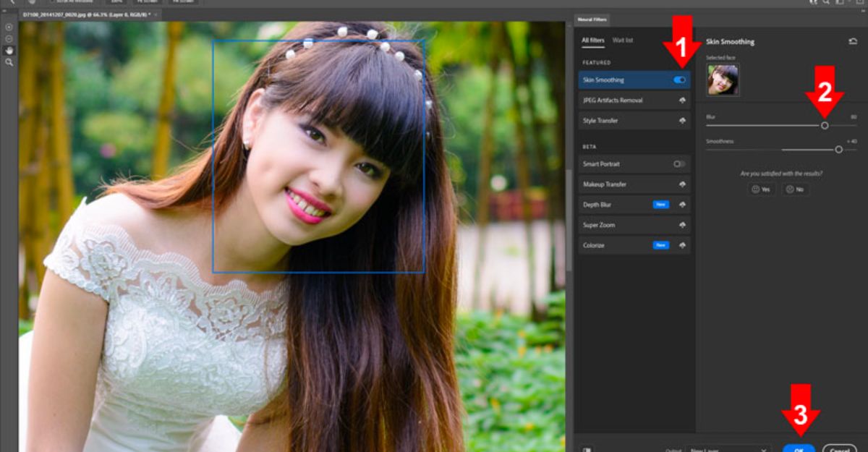The width and height of the screenshot is (868, 452).
Task: Click the add-to-selection plus tool icon
Action: pos(9,27)
